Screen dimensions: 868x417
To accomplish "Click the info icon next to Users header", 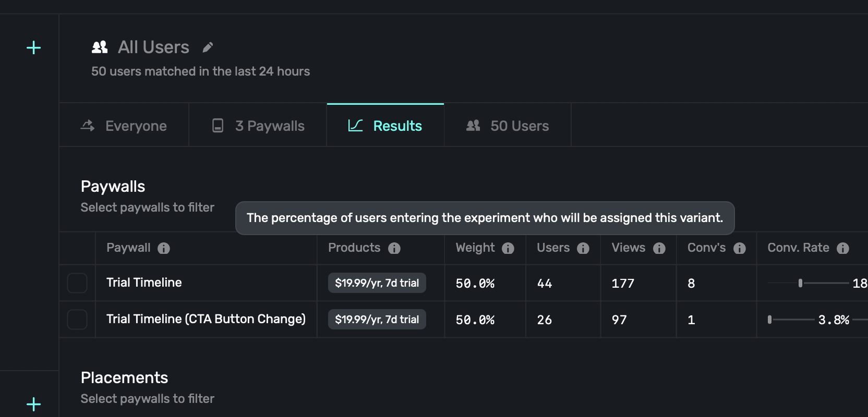I will [x=583, y=249].
